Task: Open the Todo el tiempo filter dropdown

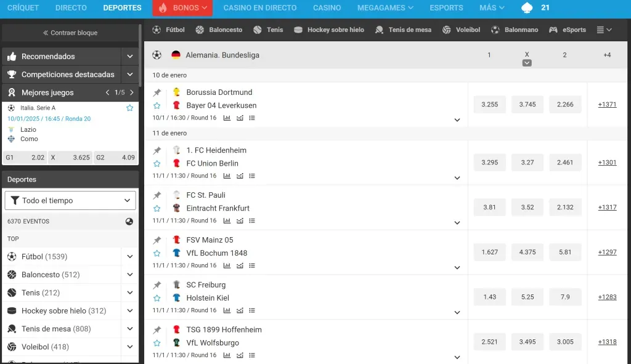Action: click(x=70, y=200)
